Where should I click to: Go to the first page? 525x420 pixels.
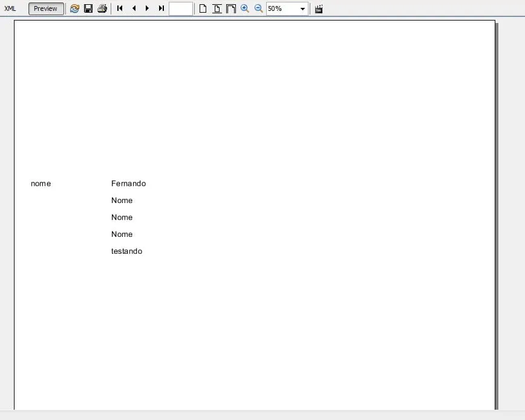tap(120, 8)
